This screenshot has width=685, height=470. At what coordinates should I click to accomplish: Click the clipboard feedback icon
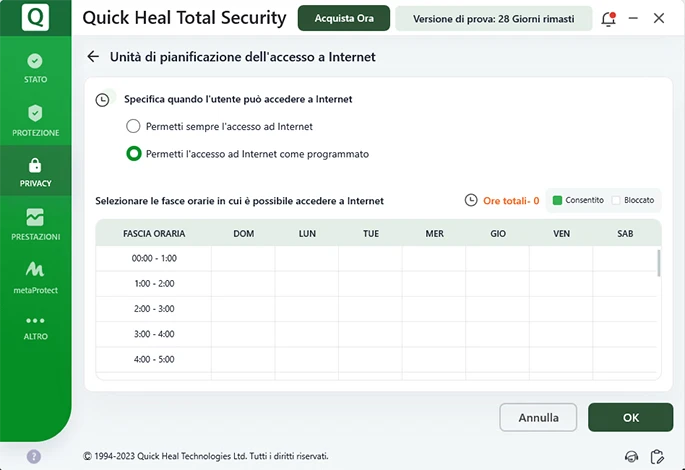click(x=657, y=456)
